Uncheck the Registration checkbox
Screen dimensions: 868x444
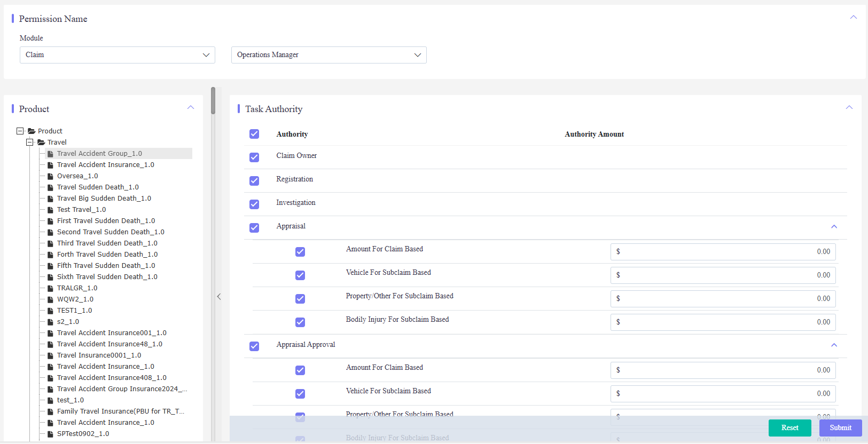point(254,181)
